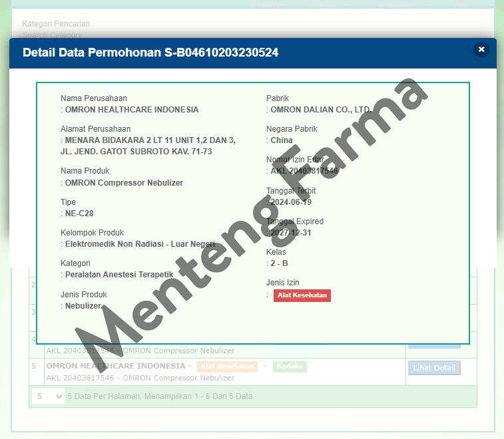Click the license number AKL 20403817546 value
Image resolution: width=504 pixels, height=439 pixels.
click(x=304, y=171)
